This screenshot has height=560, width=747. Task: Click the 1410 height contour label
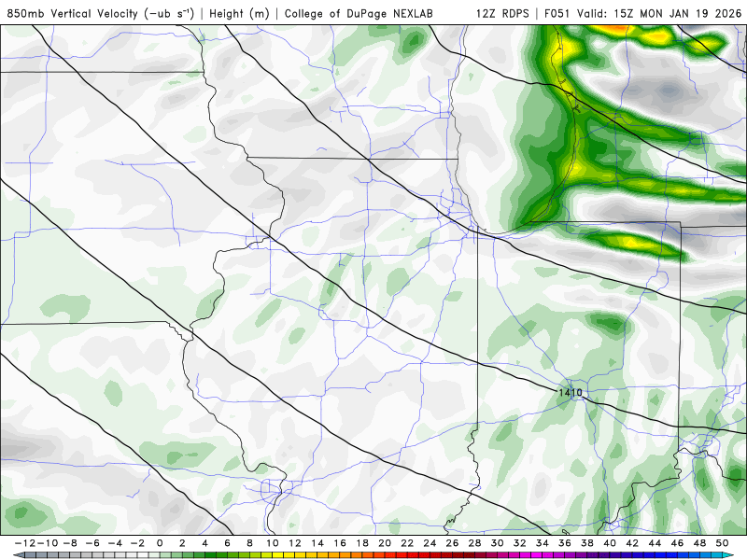pos(571,392)
